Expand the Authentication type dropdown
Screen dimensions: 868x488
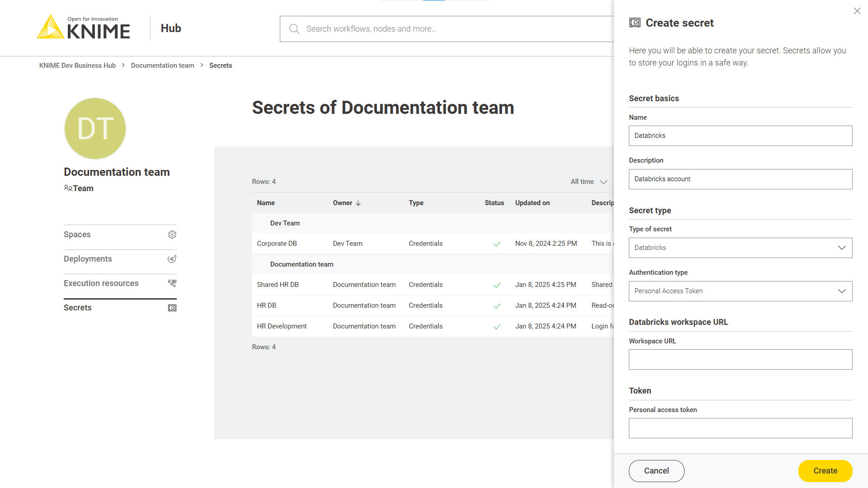740,291
